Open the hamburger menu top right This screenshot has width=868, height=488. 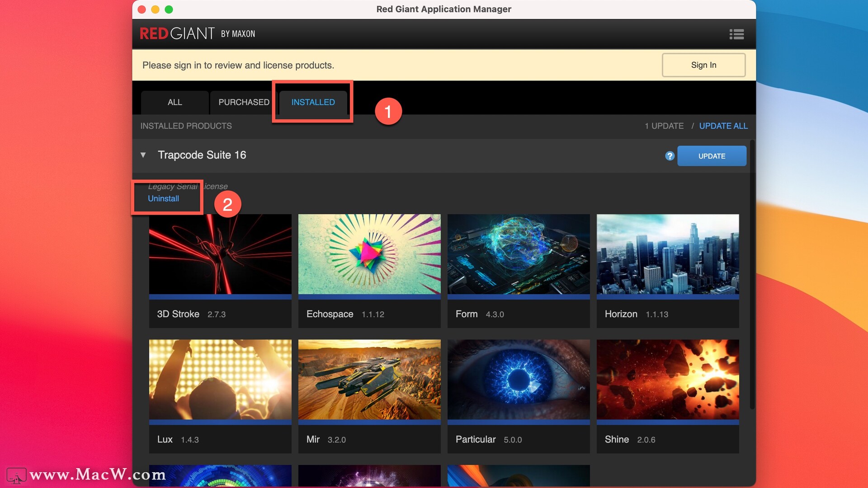[737, 34]
